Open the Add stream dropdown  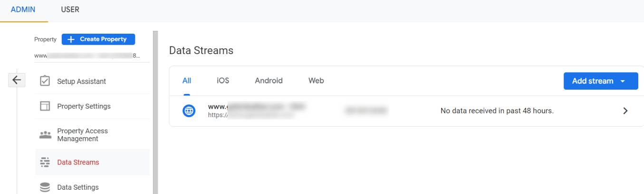point(601,81)
